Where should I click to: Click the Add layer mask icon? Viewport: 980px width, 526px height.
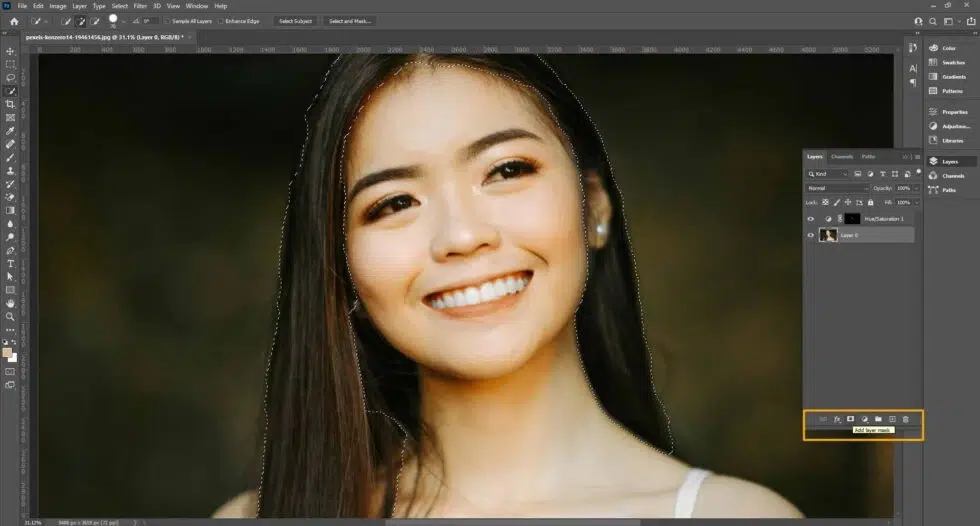click(x=851, y=419)
